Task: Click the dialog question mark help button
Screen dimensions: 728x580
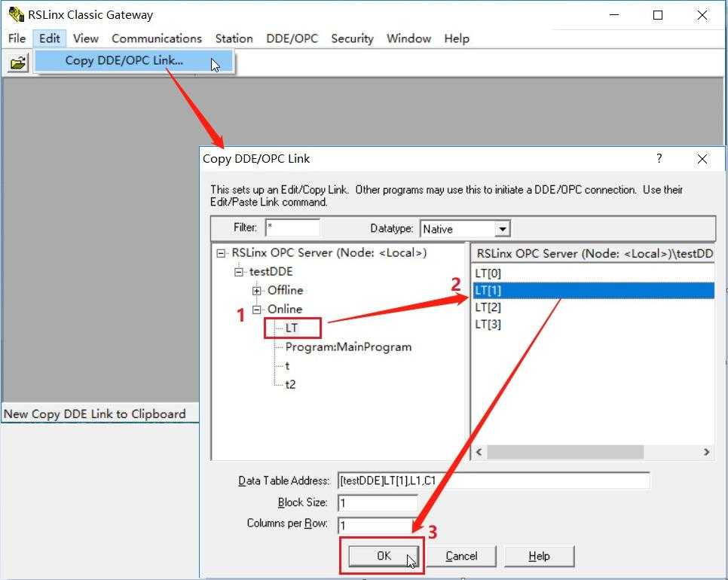Action: coord(659,159)
